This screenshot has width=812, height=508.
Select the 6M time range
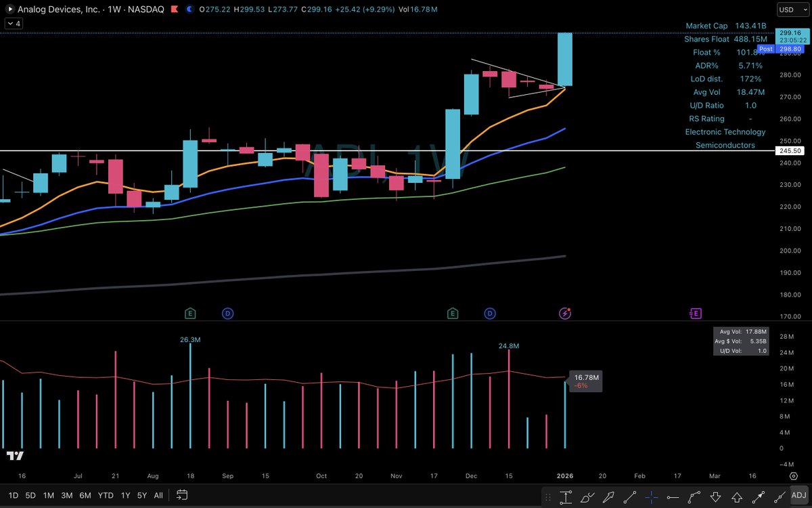[85, 495]
